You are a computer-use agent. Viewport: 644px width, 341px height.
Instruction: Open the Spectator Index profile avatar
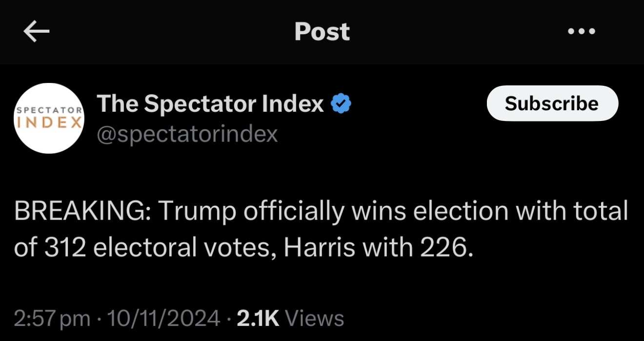tap(49, 118)
